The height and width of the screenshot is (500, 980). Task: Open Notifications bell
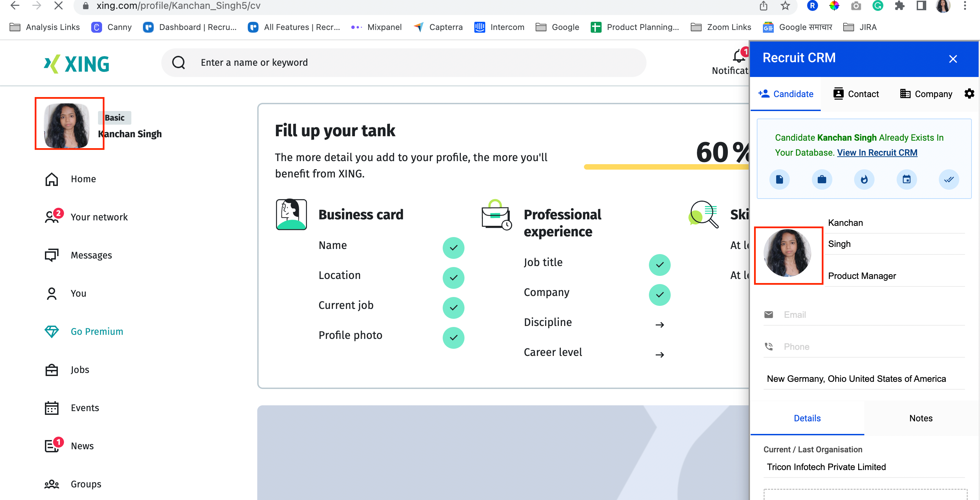(739, 56)
